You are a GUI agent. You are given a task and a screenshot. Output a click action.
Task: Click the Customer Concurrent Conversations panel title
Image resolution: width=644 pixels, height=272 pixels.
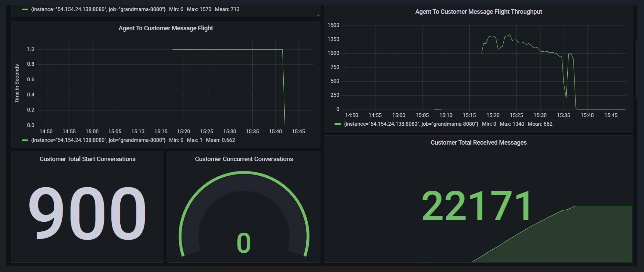[x=244, y=159]
